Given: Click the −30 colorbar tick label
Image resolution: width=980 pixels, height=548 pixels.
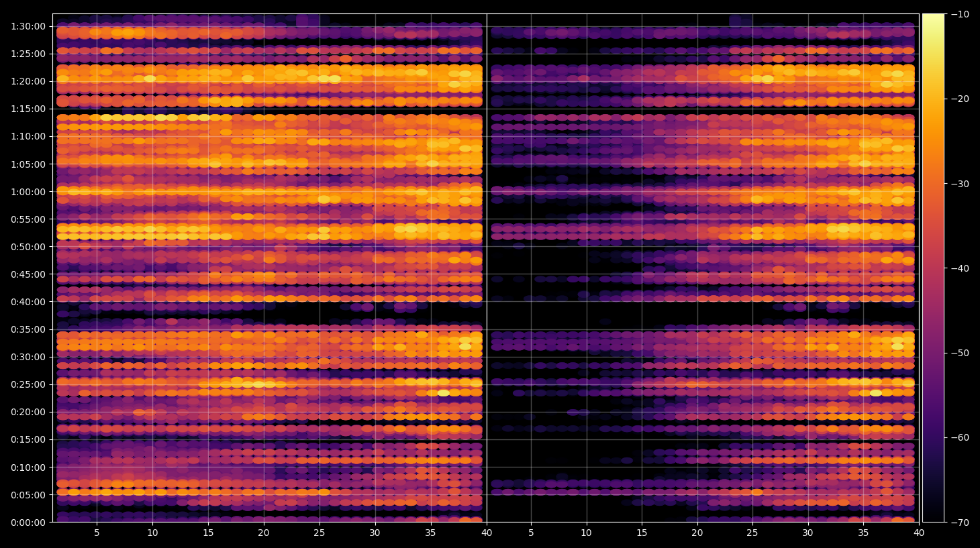Looking at the screenshot, I should (x=960, y=184).
